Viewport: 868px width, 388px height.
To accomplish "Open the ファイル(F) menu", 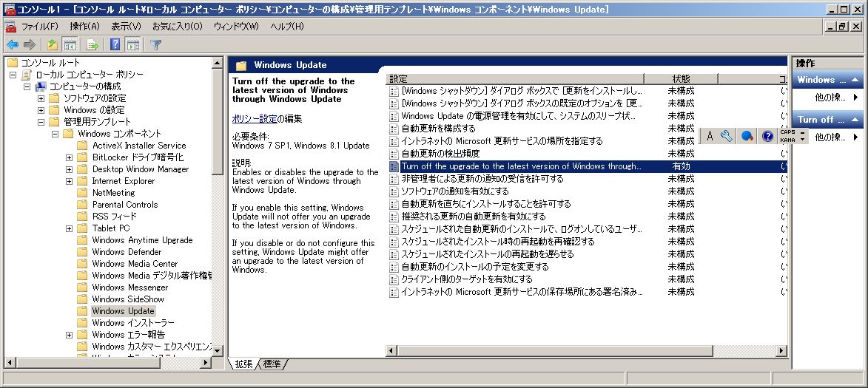I will point(39,27).
